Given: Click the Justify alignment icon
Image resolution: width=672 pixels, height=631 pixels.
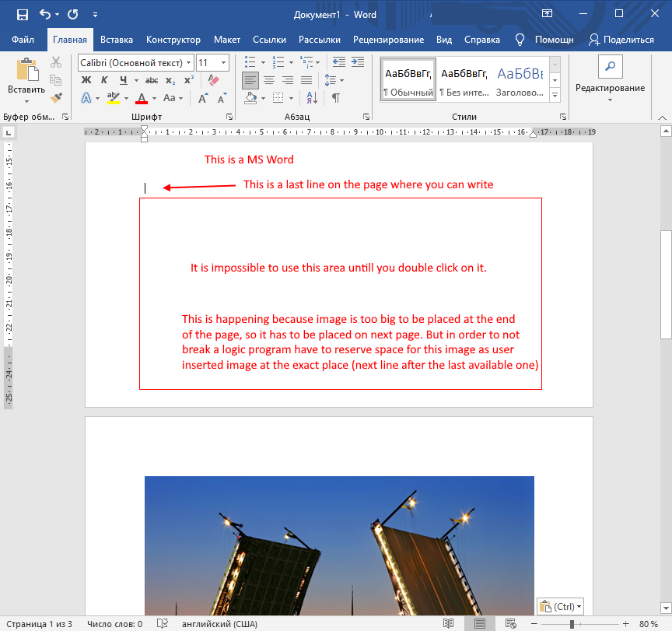Looking at the screenshot, I should point(306,79).
